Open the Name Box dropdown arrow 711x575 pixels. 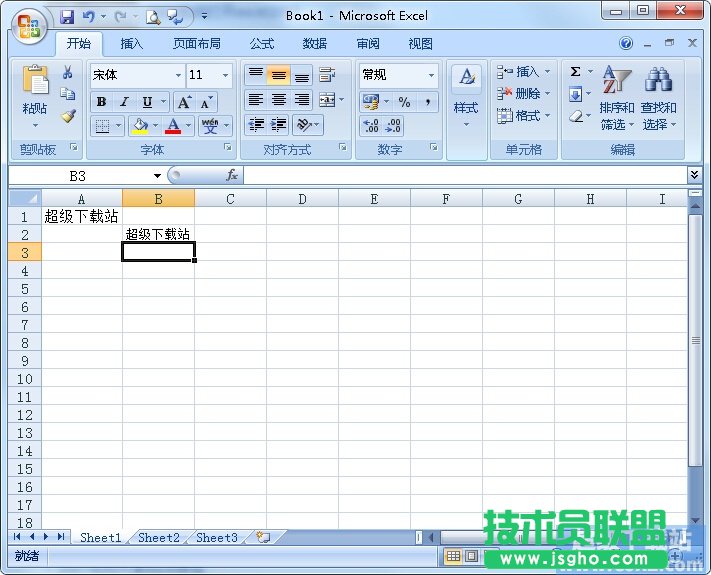pos(157,176)
